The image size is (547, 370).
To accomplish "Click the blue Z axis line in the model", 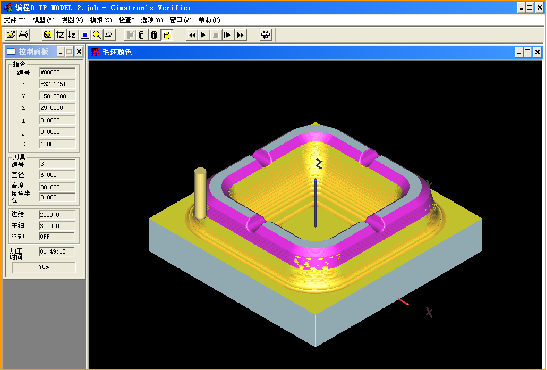I will pyautogui.click(x=315, y=203).
